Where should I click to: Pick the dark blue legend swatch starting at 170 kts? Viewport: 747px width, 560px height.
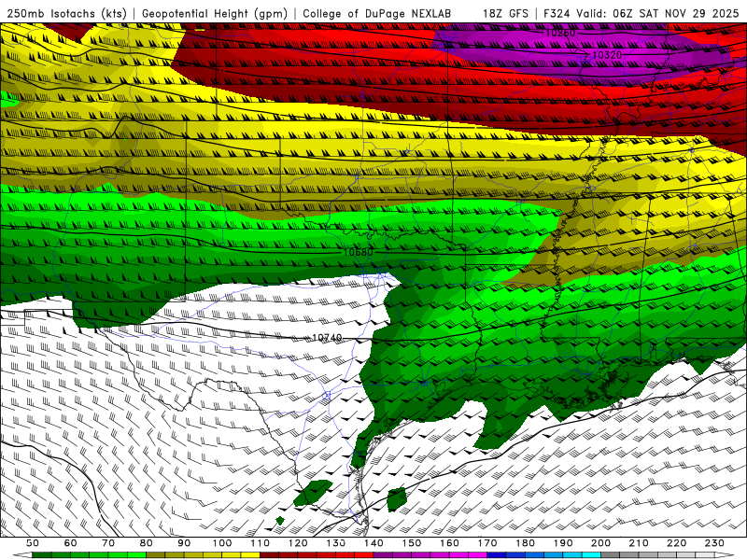497,555
